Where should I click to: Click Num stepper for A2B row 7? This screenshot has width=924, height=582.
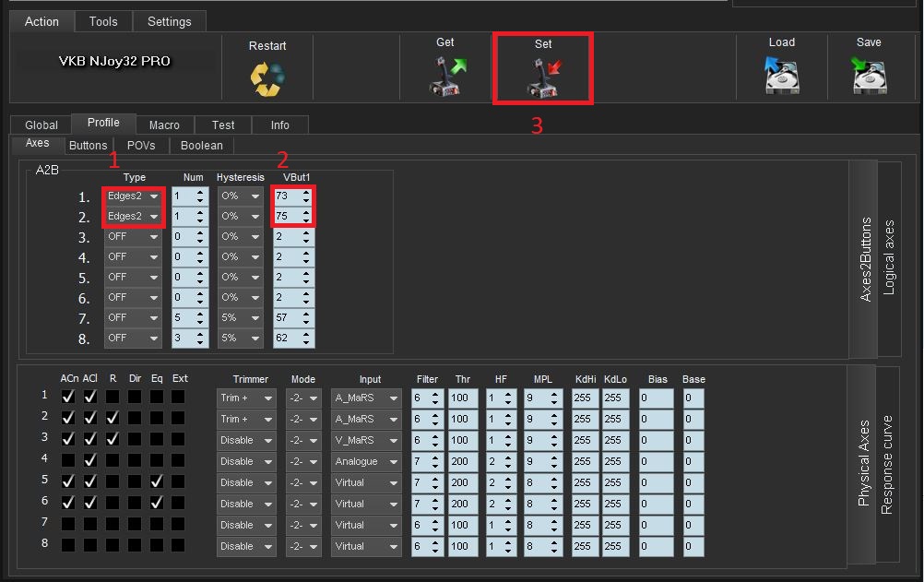[x=189, y=317]
